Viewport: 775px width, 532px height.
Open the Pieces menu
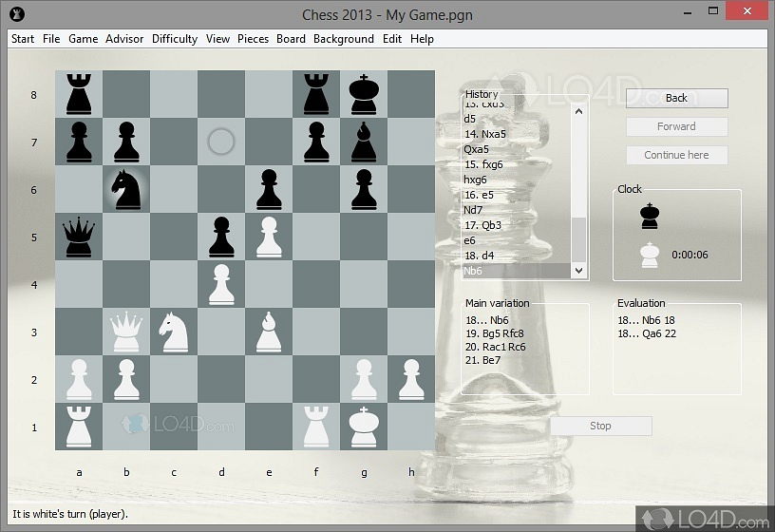click(x=253, y=39)
